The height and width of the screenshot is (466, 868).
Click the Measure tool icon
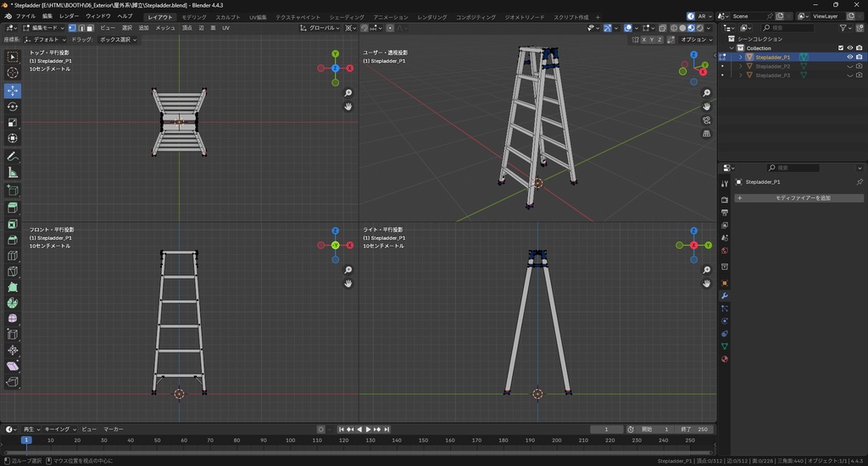click(x=13, y=173)
